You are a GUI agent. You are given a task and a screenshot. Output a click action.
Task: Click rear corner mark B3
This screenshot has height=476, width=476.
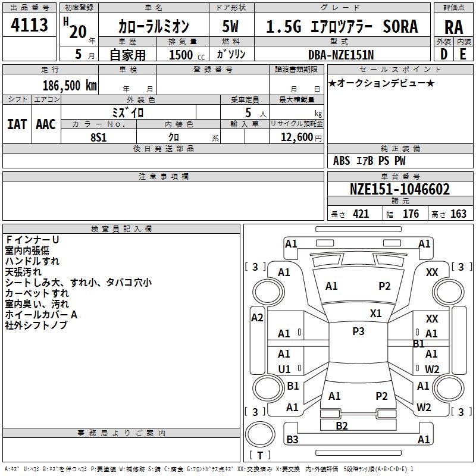tap(292, 440)
